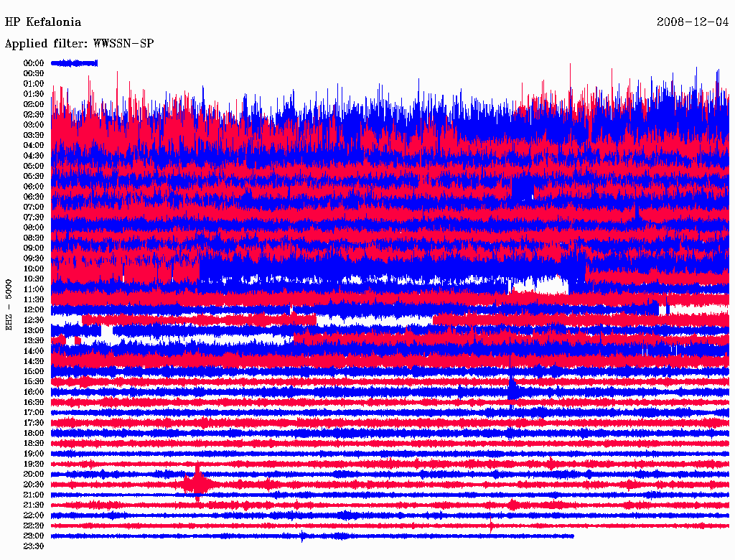Select the 16:30 time label

pyautogui.click(x=34, y=403)
